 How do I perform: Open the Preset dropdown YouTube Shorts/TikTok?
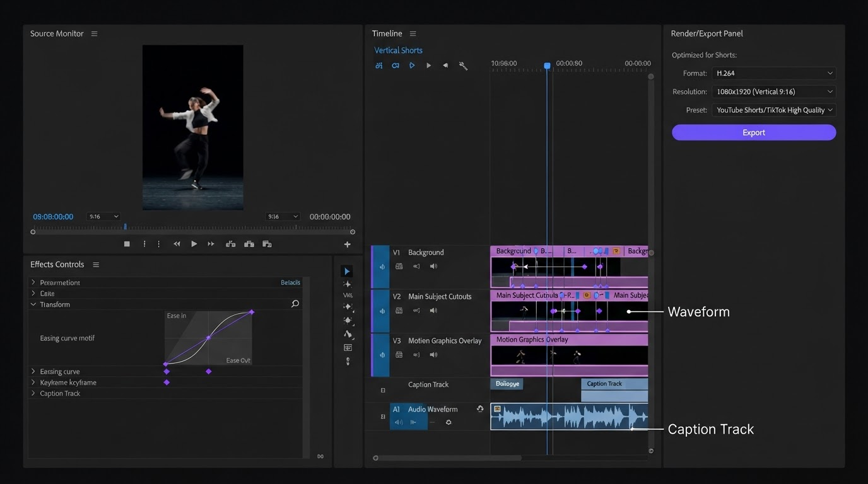(774, 110)
